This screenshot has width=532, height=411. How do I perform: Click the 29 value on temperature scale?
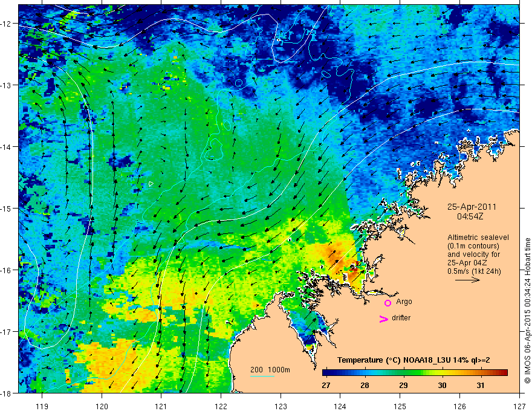pyautogui.click(x=403, y=385)
